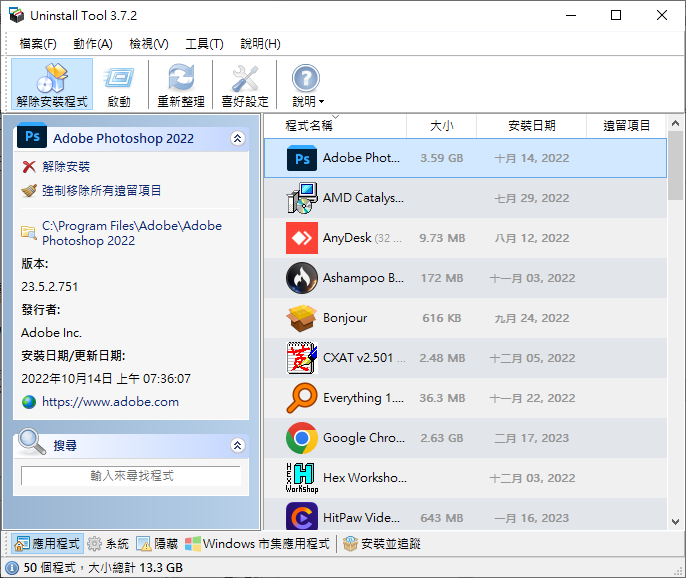Click the scroll up arrow of program list
Viewport: 686px width, 578px height.
pos(676,123)
